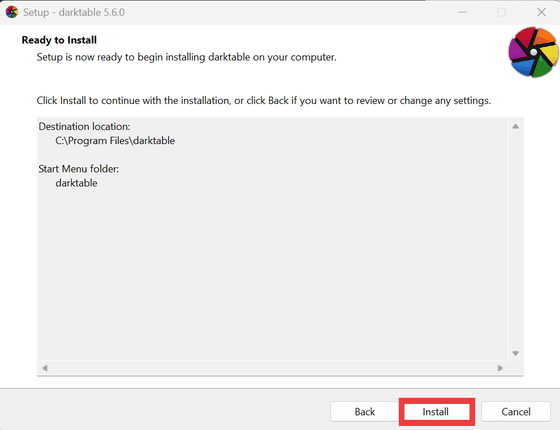Click the scroll down arrow in summary box
This screenshot has width=560, height=430.
tap(515, 353)
